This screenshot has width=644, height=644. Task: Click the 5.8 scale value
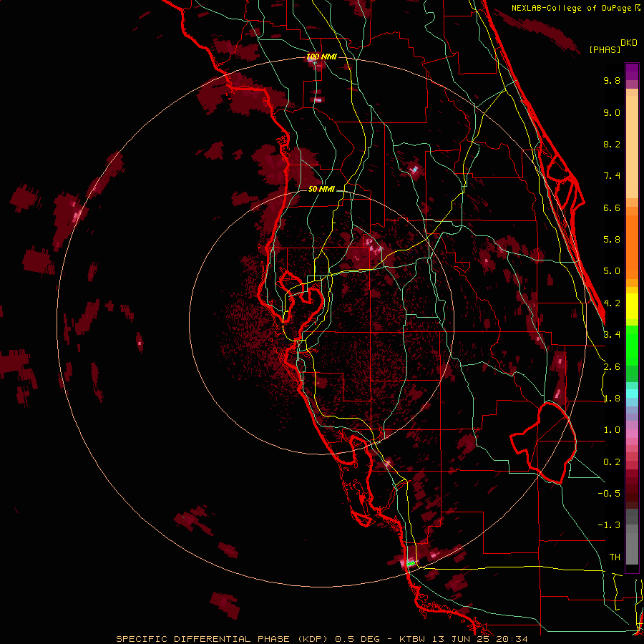click(612, 240)
